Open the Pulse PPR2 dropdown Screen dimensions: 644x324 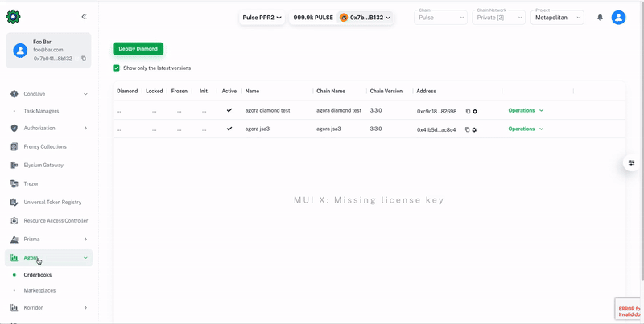[262, 18]
